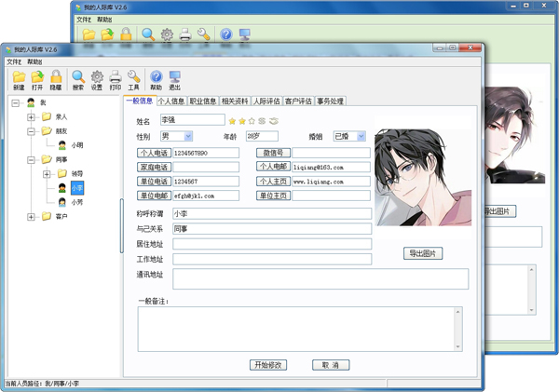The height and width of the screenshot is (392, 559).
Task: Open the 文件 menu
Action: click(x=14, y=61)
